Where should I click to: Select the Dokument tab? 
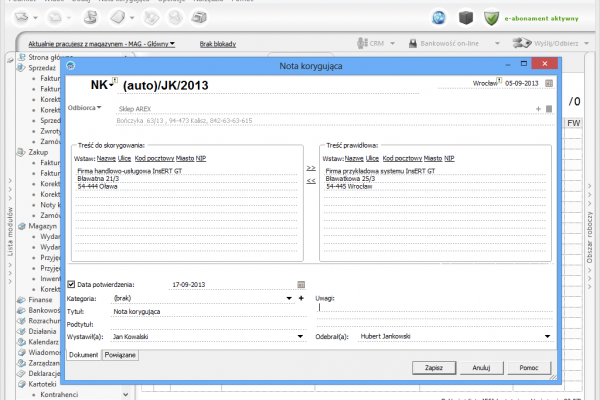82,355
